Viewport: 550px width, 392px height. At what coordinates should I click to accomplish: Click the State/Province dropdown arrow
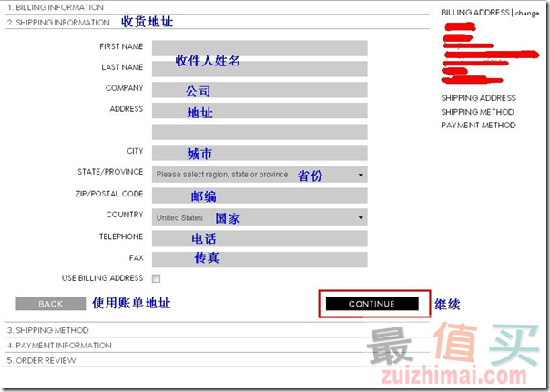(x=361, y=175)
